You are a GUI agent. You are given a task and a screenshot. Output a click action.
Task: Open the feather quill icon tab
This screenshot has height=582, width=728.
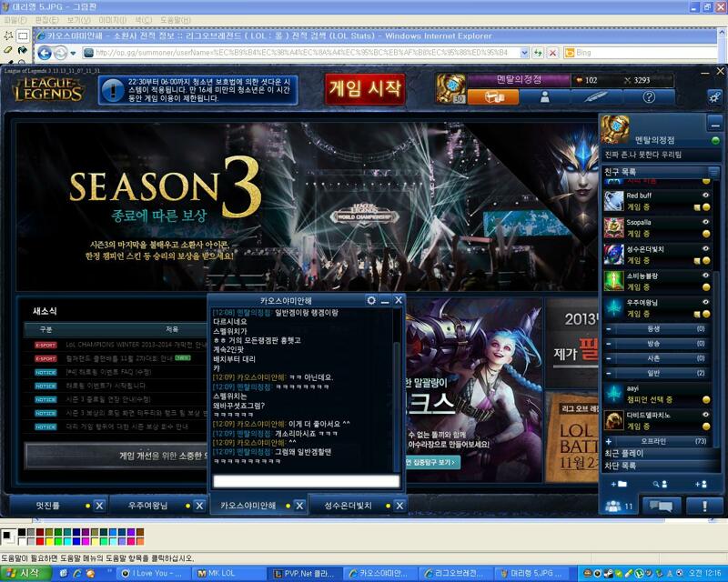[597, 96]
